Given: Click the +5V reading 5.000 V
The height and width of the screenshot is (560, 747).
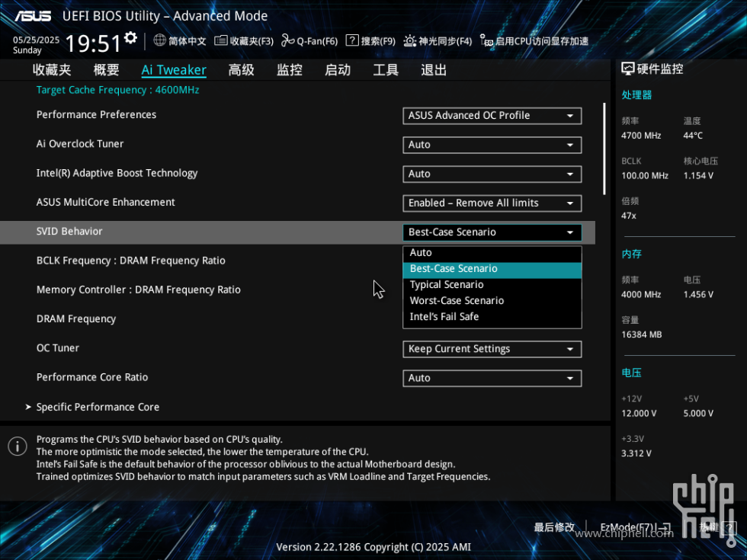Looking at the screenshot, I should [698, 413].
